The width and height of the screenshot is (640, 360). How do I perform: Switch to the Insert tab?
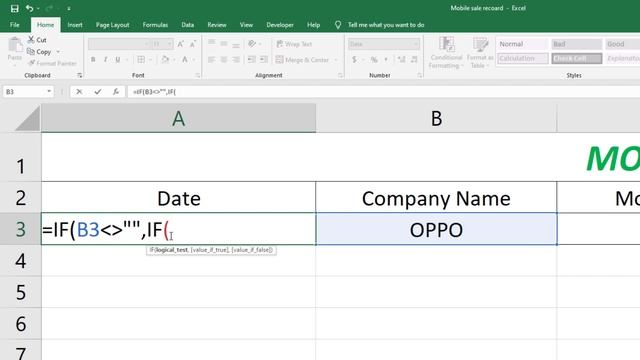pos(75,25)
